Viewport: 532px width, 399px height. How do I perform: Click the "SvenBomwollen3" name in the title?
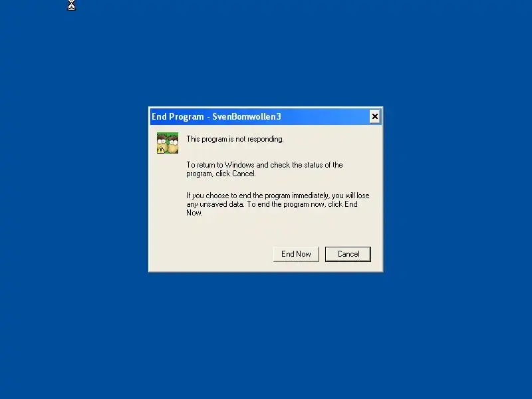click(x=247, y=117)
